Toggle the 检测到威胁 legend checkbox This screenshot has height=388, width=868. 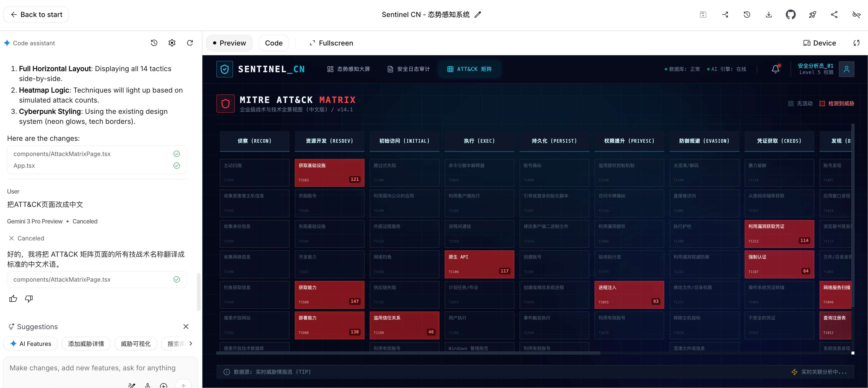pos(822,103)
